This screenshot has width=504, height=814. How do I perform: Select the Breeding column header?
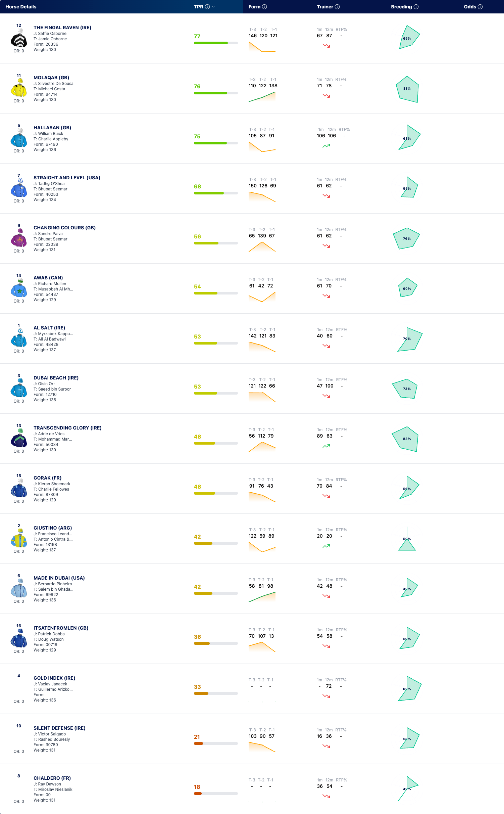coord(401,7)
